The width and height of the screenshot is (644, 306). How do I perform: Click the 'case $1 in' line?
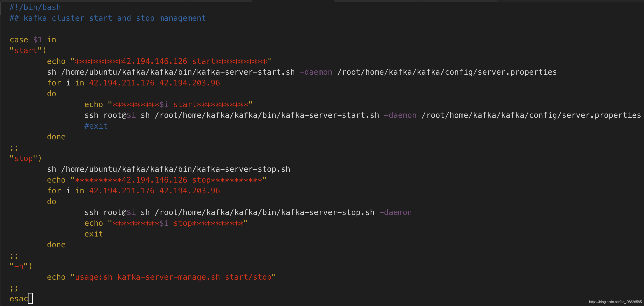click(33, 39)
